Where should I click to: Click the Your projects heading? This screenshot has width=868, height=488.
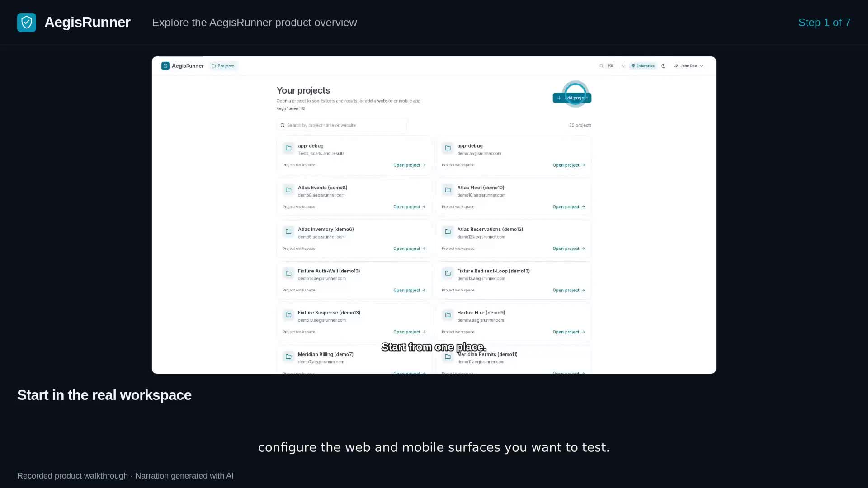coord(303,90)
